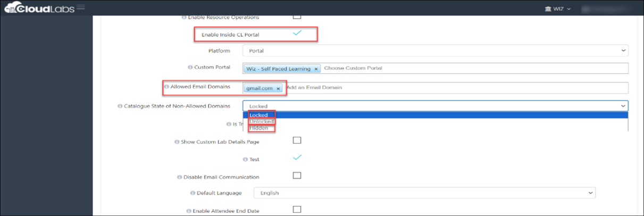Check Enable Resource Operations checkbox
Viewport: 644px width, 216px height.
[x=297, y=16]
